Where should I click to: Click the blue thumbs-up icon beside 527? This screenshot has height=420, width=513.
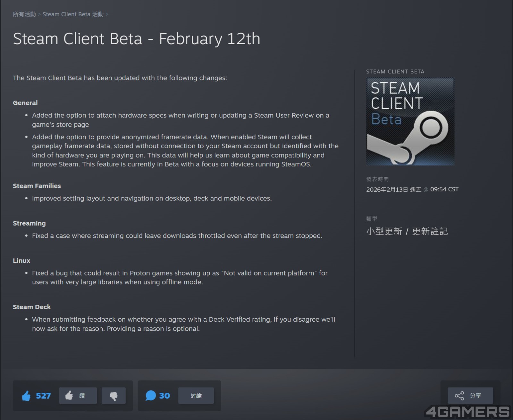26,396
